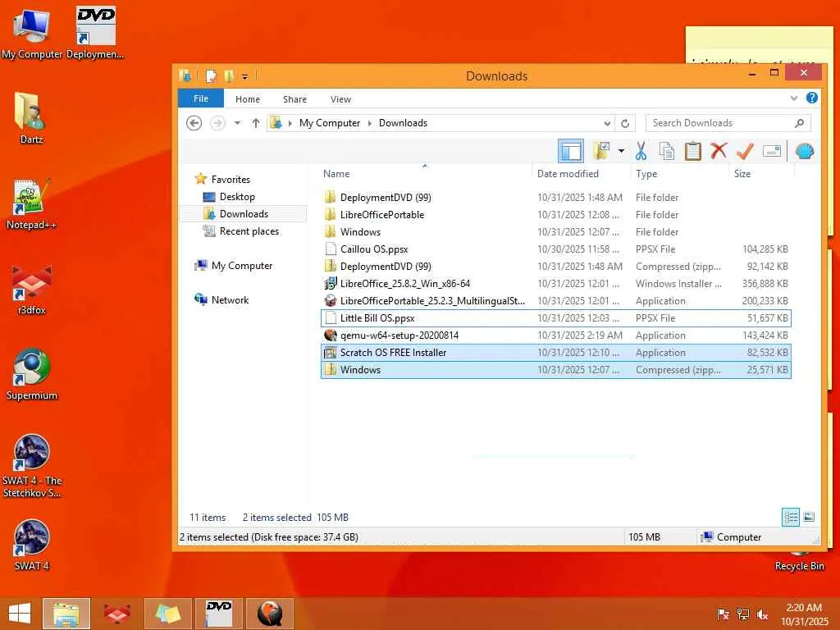840x630 pixels.
Task: Launch the r3dfox desktop shortcut
Action: pyautogui.click(x=32, y=290)
